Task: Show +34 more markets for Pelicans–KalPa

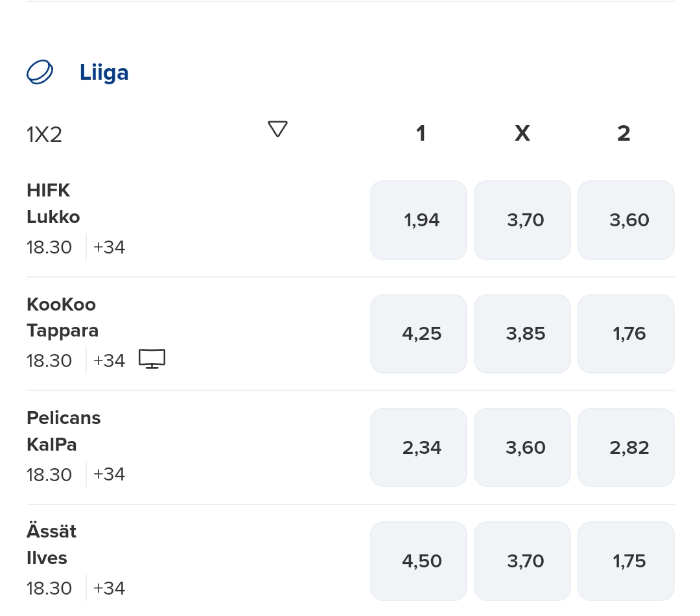Action: click(109, 474)
